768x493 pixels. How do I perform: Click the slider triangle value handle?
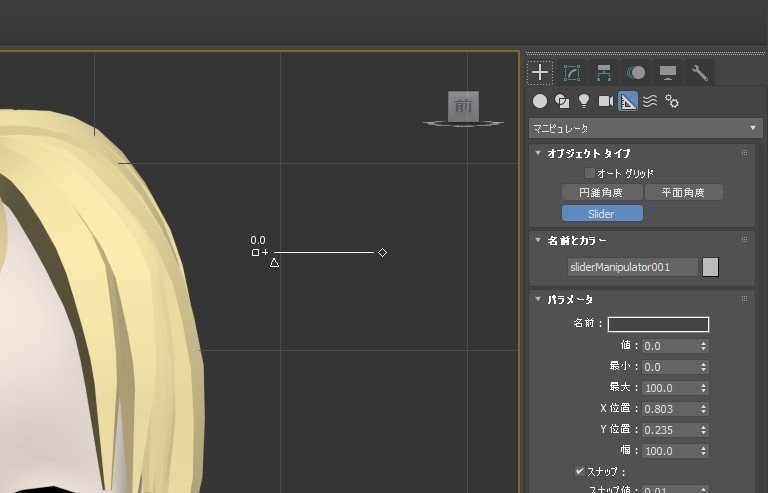(x=274, y=263)
